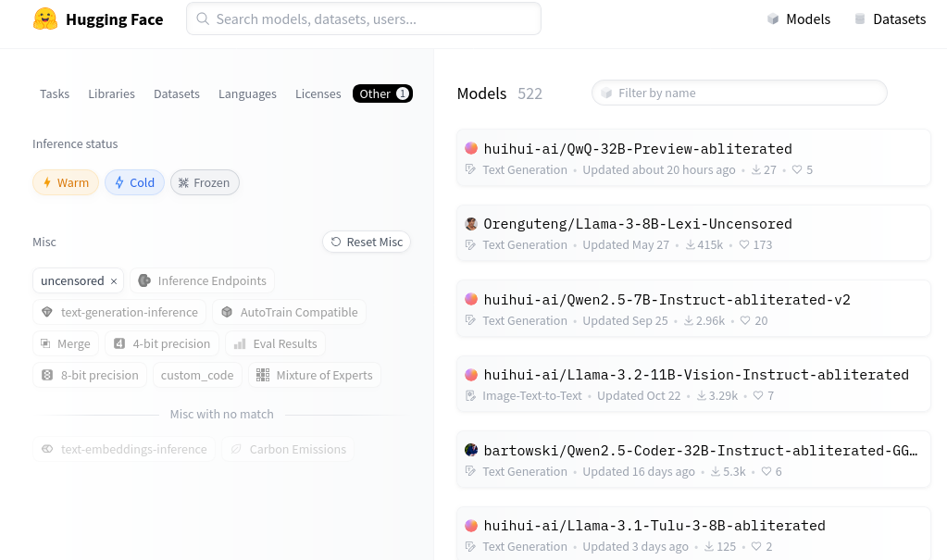947x560 pixels.
Task: Open Models in the top navigation
Action: pyautogui.click(x=798, y=19)
